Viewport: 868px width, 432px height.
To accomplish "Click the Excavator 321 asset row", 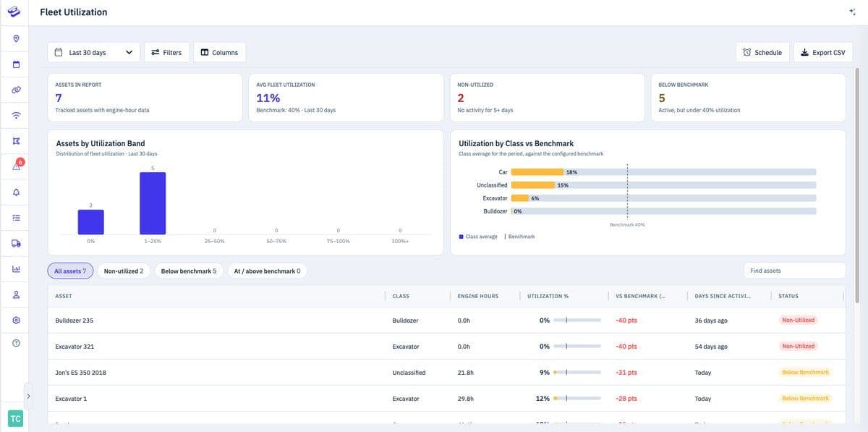I will 446,346.
